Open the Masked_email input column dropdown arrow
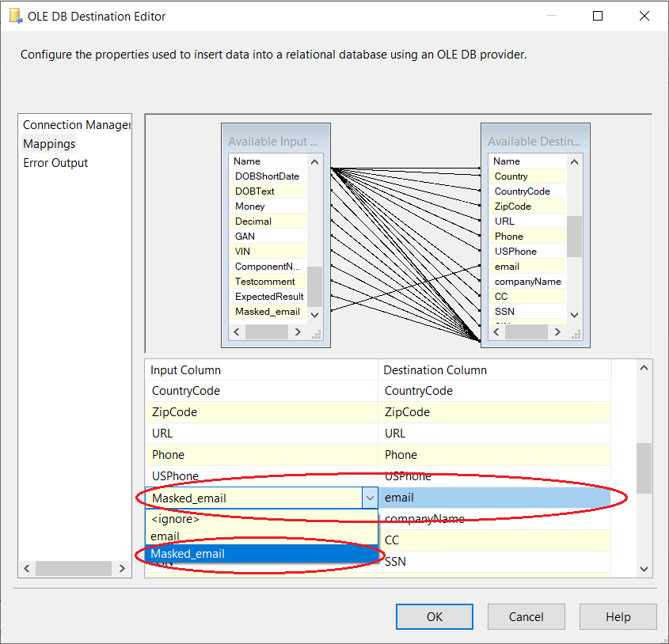This screenshot has height=644, width=669. coord(369,498)
